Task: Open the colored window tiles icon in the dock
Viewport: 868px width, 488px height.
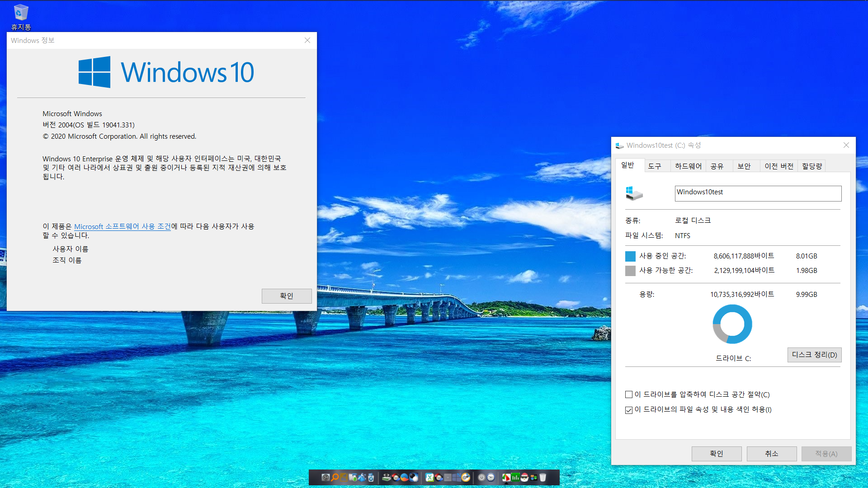Action: 533,477
